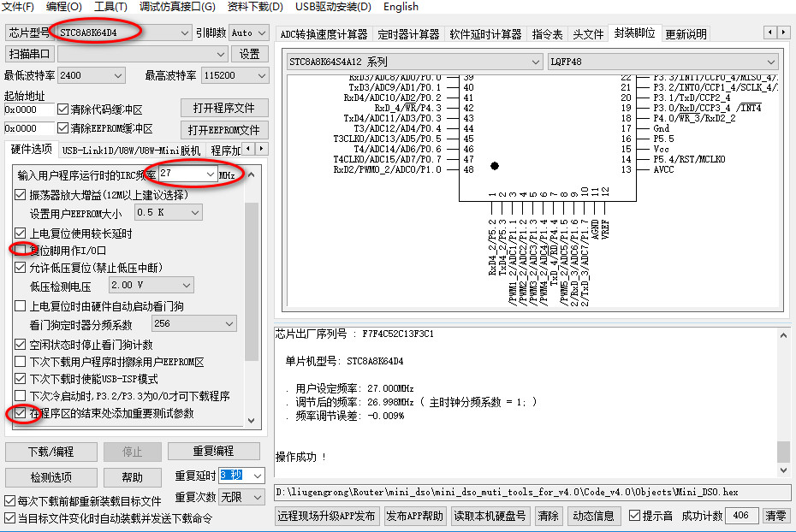Switch to 定时器计算器 tab

point(408,34)
